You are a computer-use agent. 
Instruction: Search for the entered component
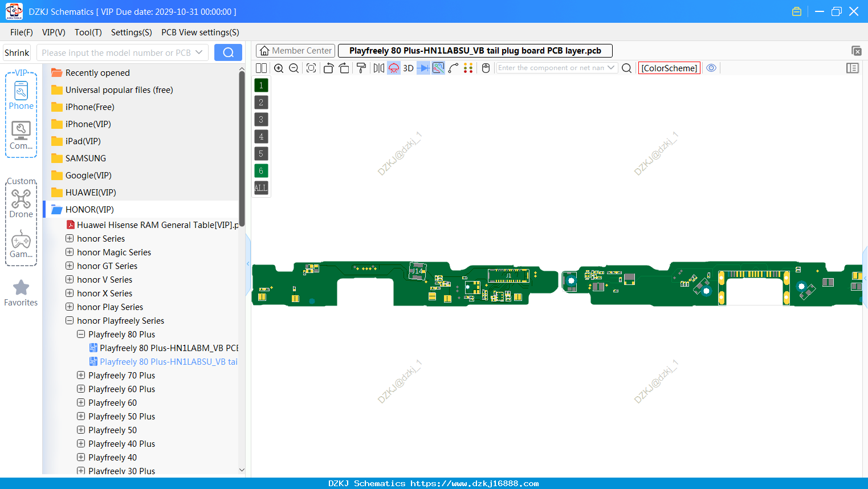click(626, 68)
